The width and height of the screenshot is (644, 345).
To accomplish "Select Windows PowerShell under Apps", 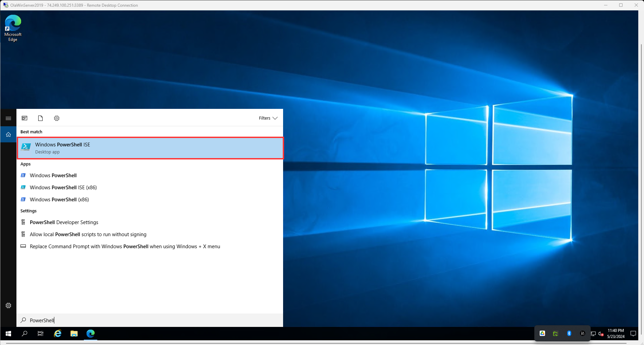I will tap(53, 175).
